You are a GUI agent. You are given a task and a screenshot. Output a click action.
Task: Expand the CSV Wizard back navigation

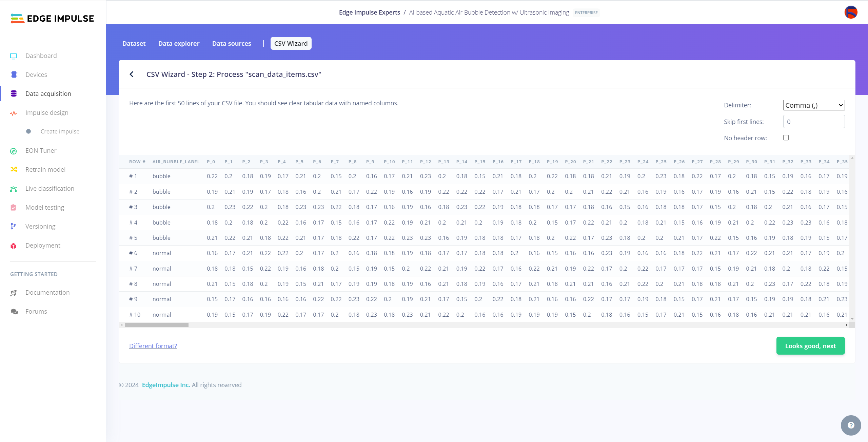point(132,74)
